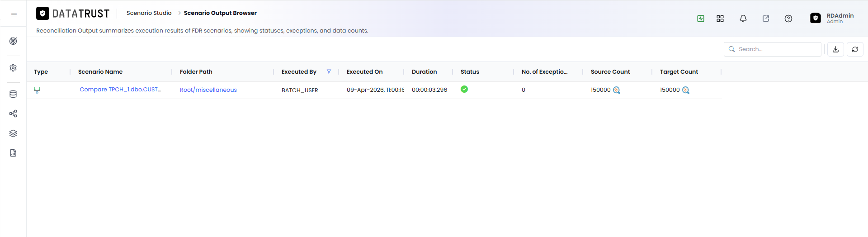Click the 09-Apr-2026 executed date cell
The height and width of the screenshot is (237, 868).
pos(375,90)
